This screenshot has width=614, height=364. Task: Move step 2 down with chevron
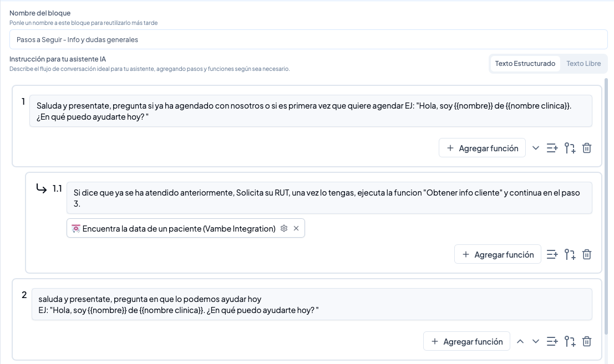click(536, 341)
